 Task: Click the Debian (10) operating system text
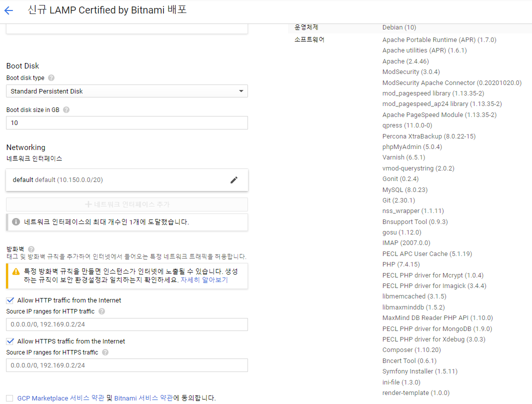coord(399,27)
